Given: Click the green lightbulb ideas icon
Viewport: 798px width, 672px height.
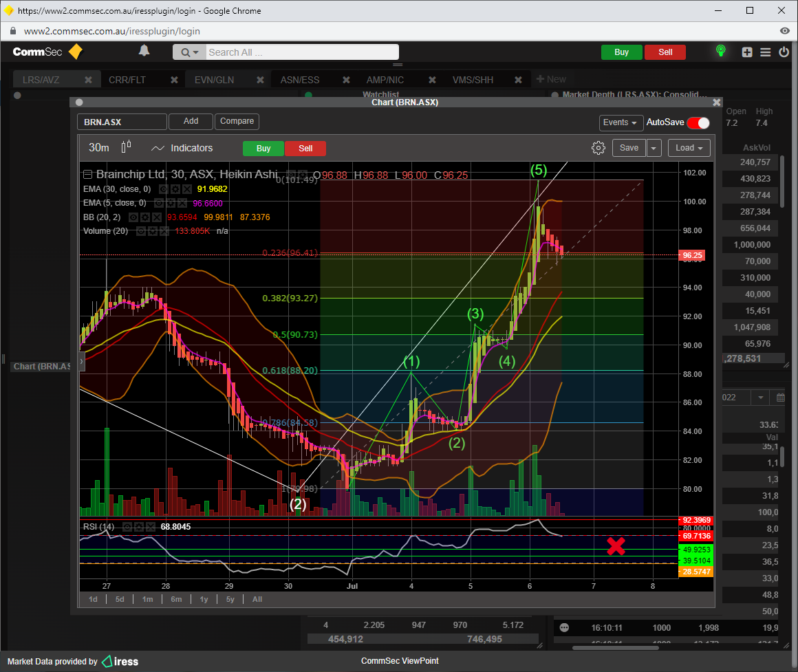Looking at the screenshot, I should 720,51.
